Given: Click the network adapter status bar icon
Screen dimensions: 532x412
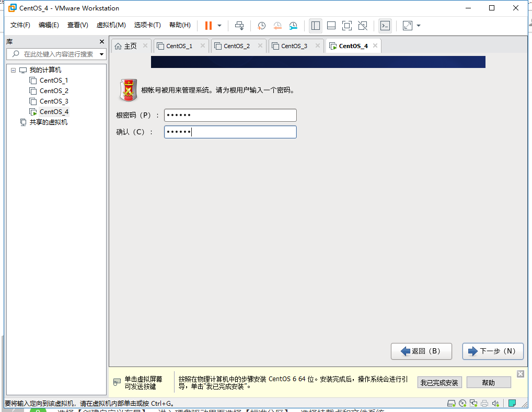Looking at the screenshot, I should tap(473, 403).
